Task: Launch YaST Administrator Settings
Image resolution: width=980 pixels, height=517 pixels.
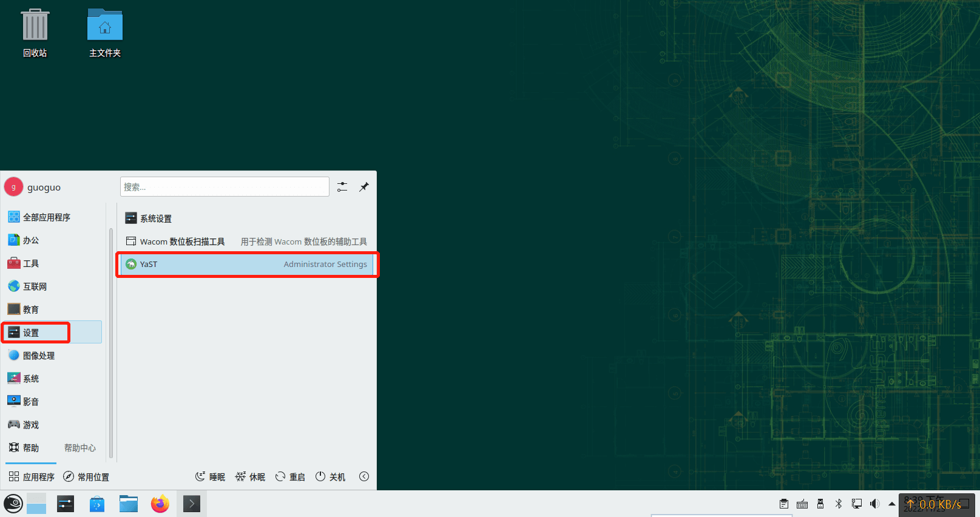Action: pos(246,265)
